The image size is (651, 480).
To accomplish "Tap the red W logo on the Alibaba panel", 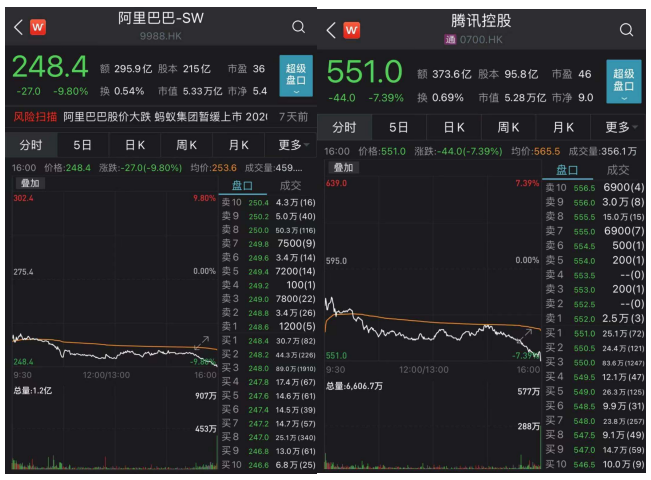I will click(38, 27).
